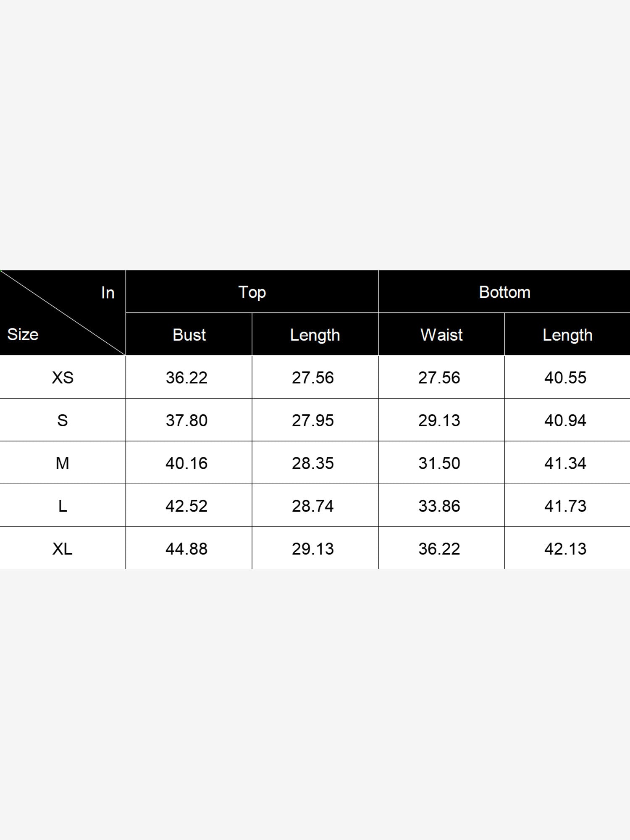
Task: Click the Bottom column group header
Action: point(504,292)
